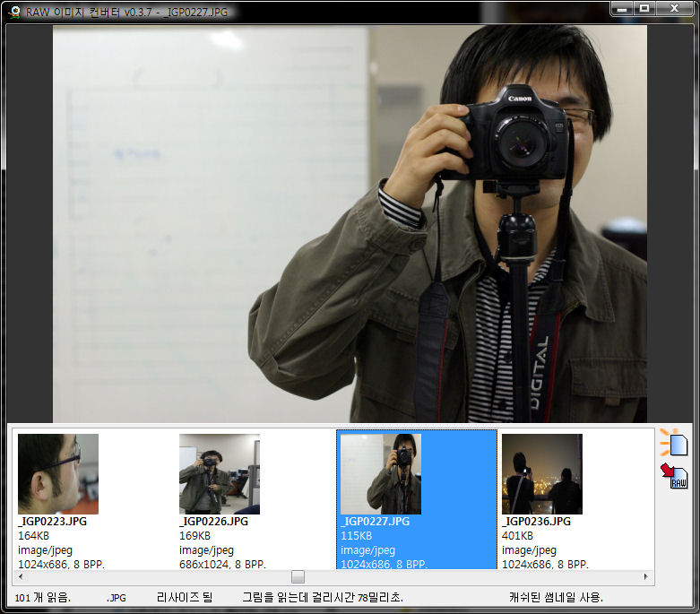Close the RAW converter window

coord(675,8)
